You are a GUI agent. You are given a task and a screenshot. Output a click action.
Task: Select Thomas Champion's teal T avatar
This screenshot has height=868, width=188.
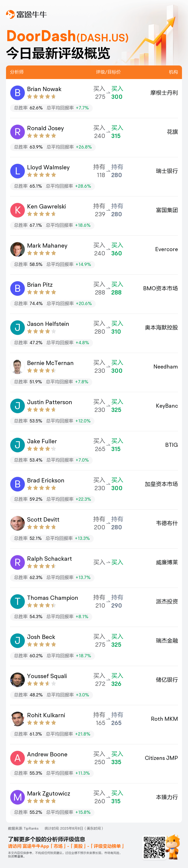point(18,601)
